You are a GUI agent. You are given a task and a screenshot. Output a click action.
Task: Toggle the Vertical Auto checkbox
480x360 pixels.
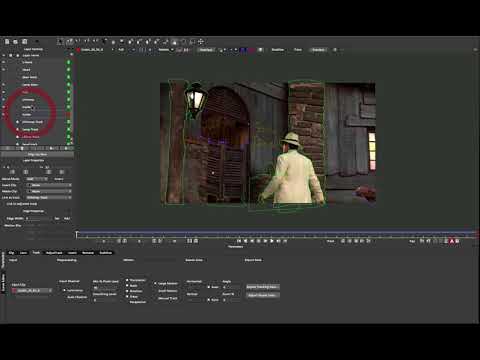[209, 300]
